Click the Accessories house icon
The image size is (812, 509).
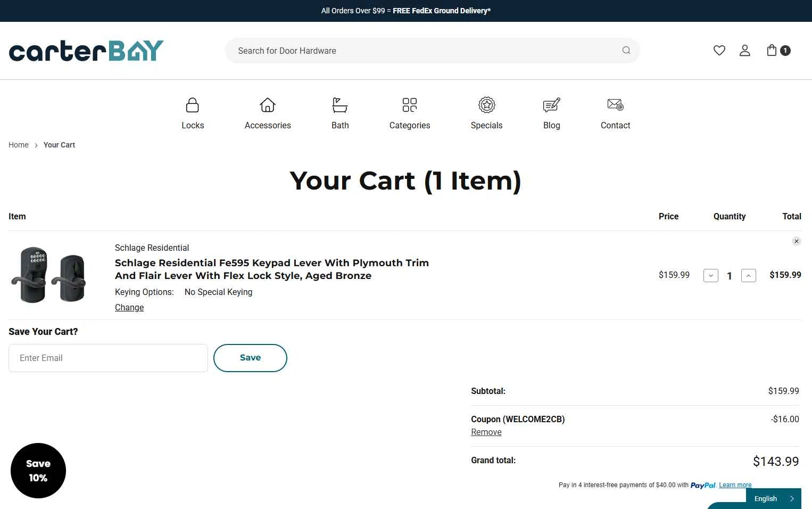(x=268, y=105)
